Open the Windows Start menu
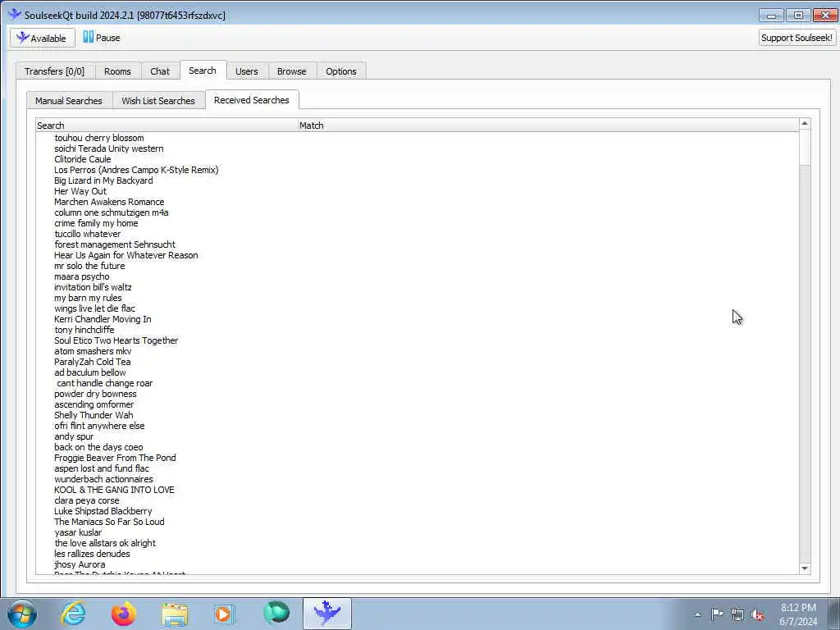 [22, 614]
